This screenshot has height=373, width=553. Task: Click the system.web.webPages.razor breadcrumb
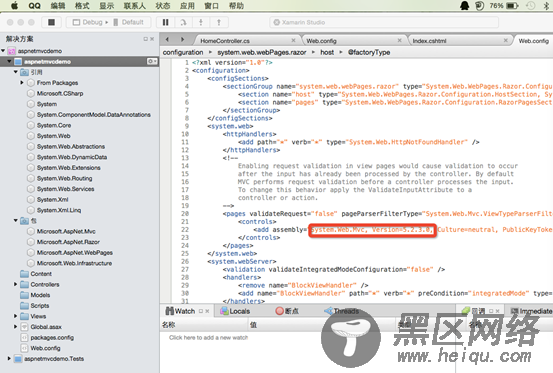262,52
